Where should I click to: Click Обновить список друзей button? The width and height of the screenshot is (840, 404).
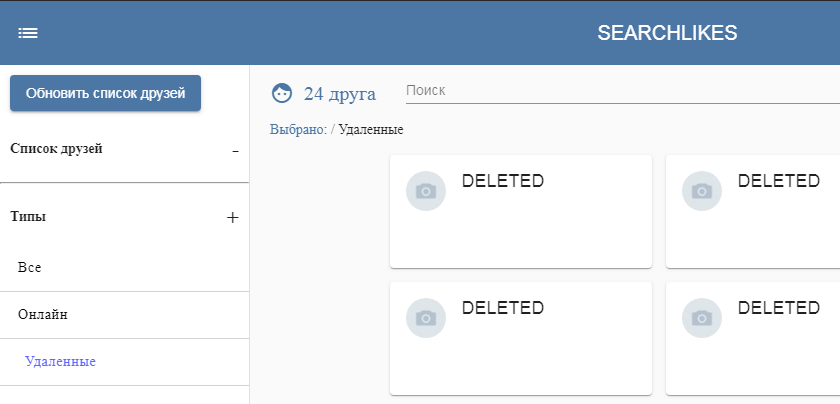106,93
